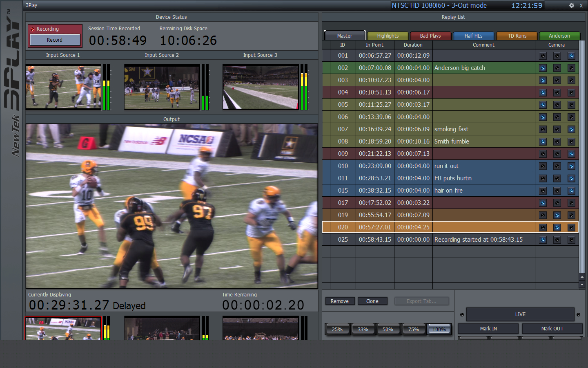
Task: Toggle camera 1 for clip 001
Action: (x=543, y=56)
